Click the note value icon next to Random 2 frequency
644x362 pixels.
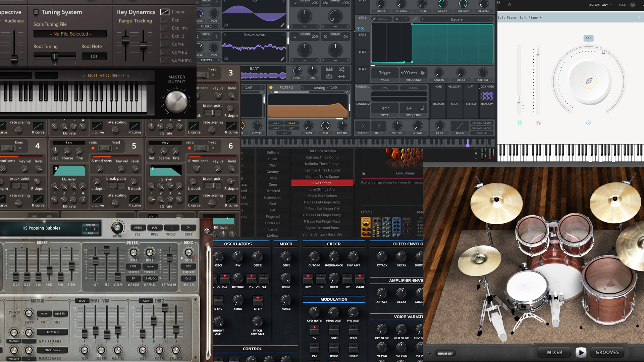coord(422,108)
